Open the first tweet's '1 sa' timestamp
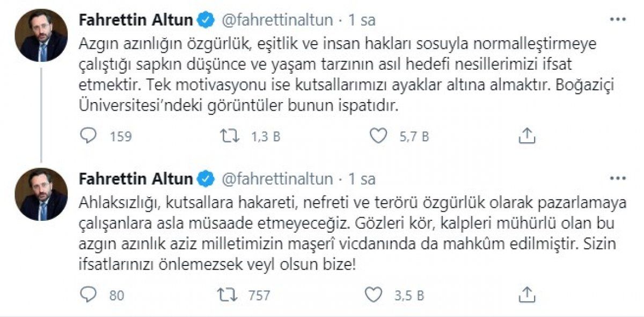This screenshot has height=317, width=644. 361,20
